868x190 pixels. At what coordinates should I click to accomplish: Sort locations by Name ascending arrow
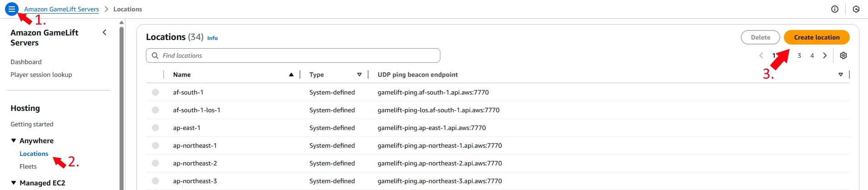[x=291, y=75]
